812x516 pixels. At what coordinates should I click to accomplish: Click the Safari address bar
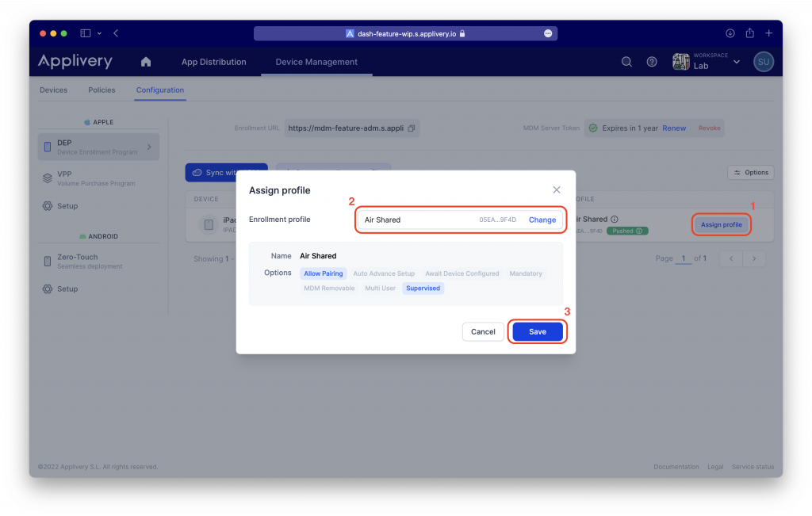pyautogui.click(x=405, y=33)
